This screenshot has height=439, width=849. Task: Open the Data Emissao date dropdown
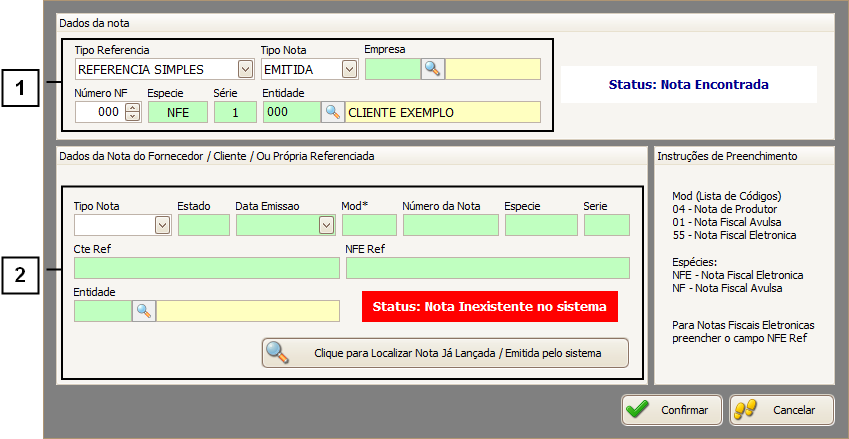pyautogui.click(x=325, y=225)
